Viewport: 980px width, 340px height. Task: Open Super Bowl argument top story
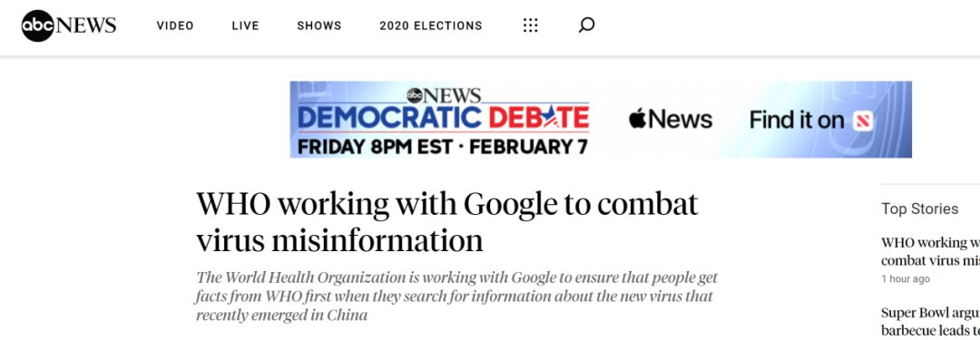(x=931, y=321)
